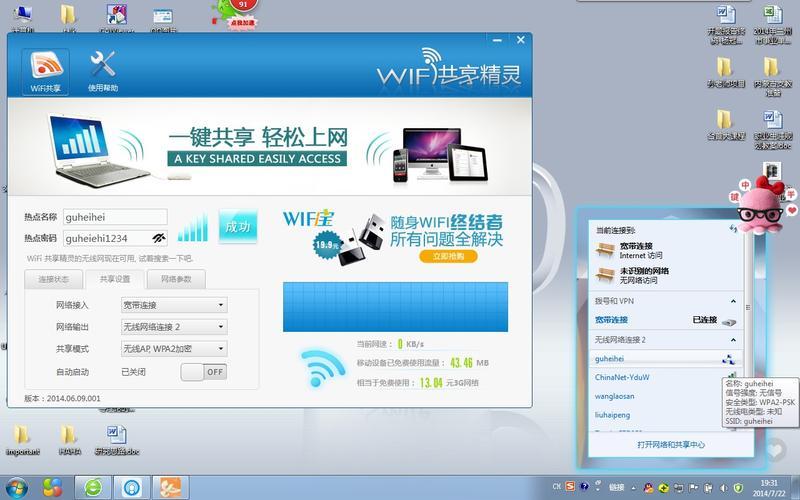Click the pink octopus desktop pet

[x=762, y=207]
